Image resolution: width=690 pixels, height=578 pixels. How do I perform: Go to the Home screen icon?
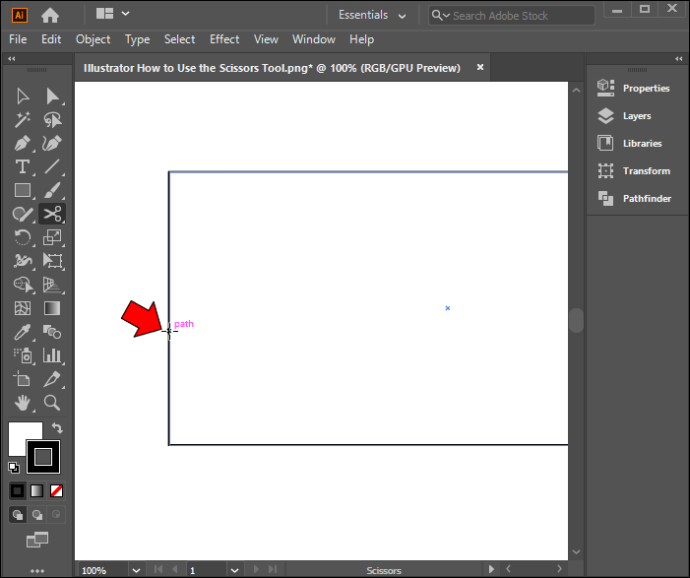[50, 15]
